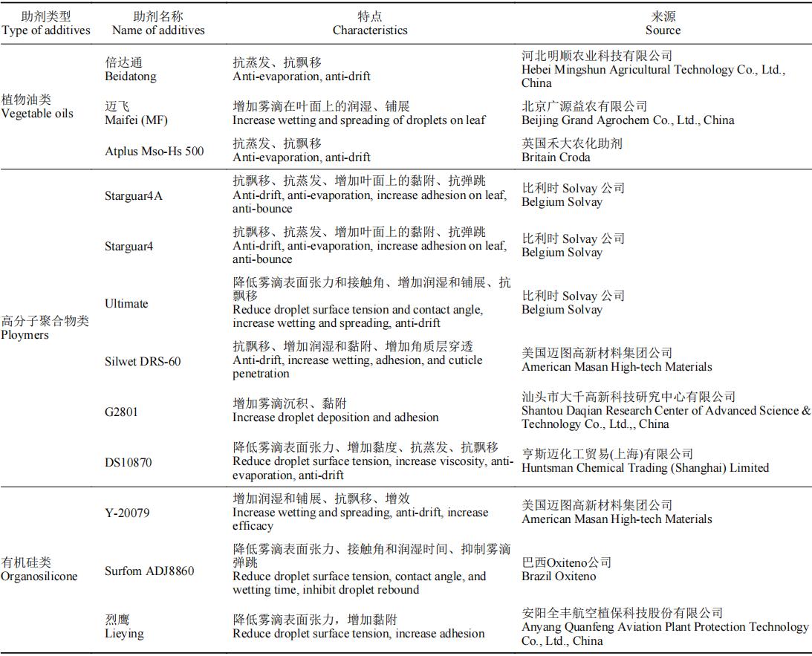Screen dimensions: 812x656
Task: Select "Huntsman Chemical Trading (Shanghai) Limited"
Action: click(x=646, y=468)
